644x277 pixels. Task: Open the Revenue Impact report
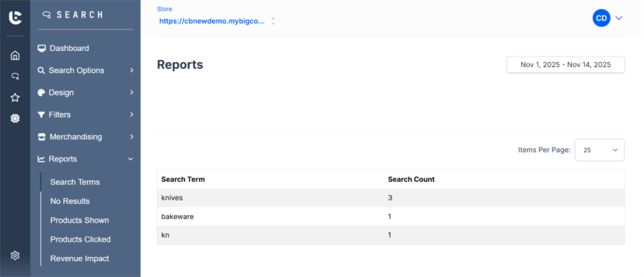(x=80, y=258)
